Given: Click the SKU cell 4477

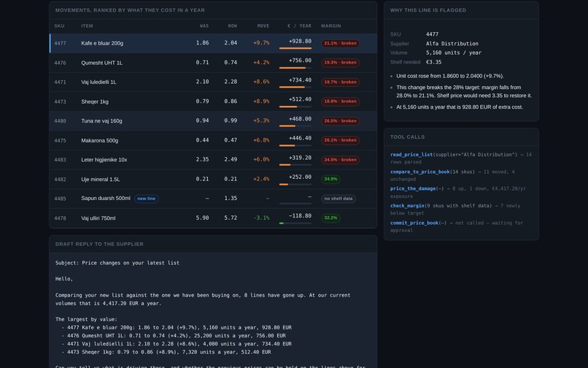Looking at the screenshot, I should coord(60,43).
